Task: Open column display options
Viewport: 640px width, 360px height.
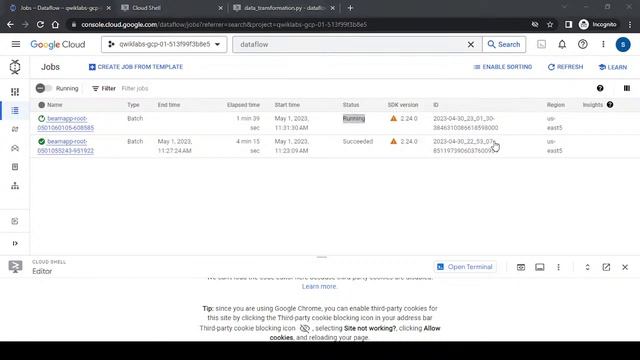Action: coord(627,88)
